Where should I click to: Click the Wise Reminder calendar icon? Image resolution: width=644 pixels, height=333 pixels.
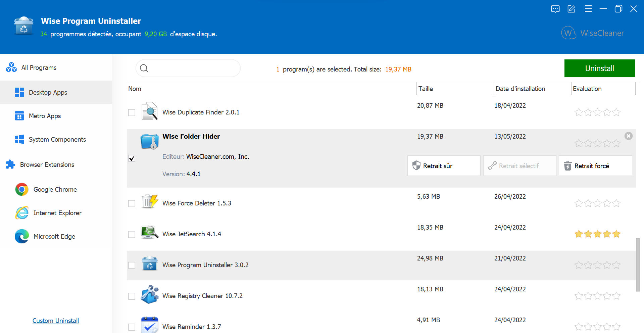pos(149,325)
